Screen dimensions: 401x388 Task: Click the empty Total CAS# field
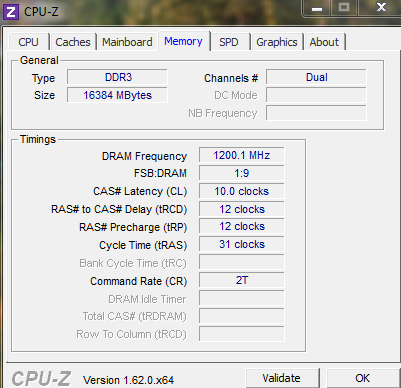pos(242,316)
